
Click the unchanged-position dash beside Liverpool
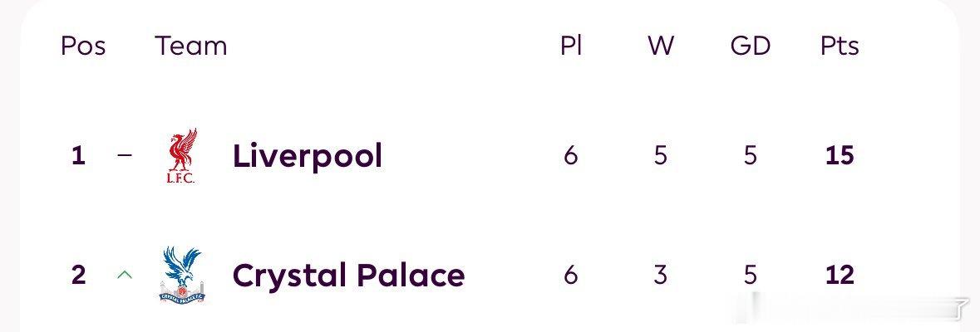125,154
